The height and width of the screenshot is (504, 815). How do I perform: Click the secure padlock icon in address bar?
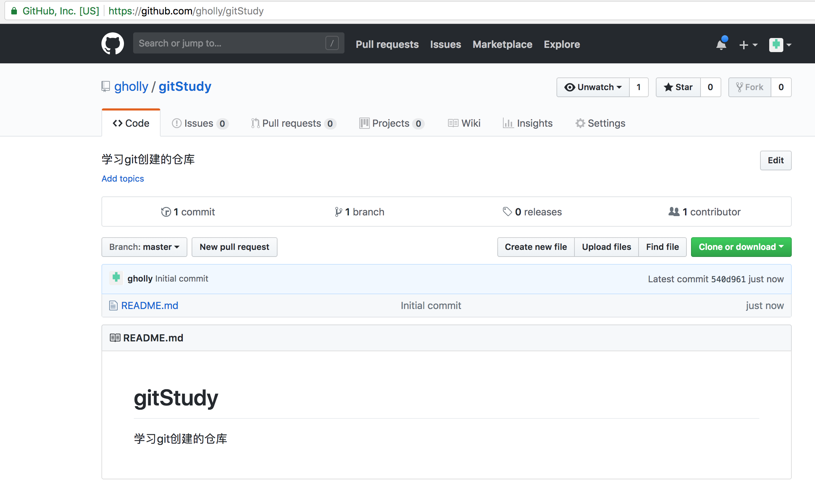tap(14, 11)
